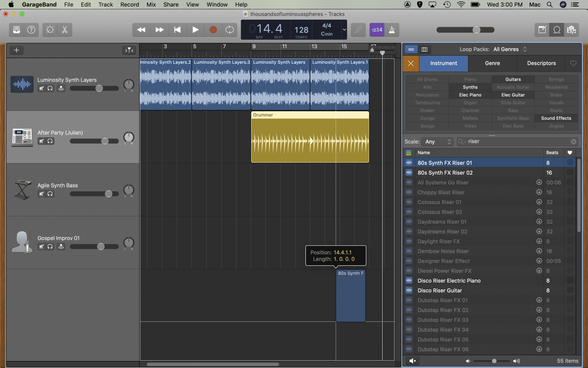Expand the Cmin key signature dropdown
This screenshot has height=368, width=588.
click(x=344, y=30)
